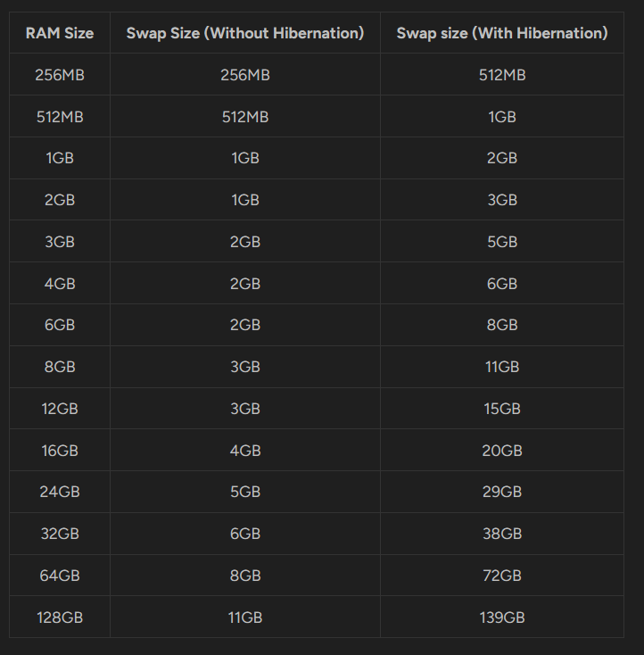Select the 15GB swap with hibernation cell
The width and height of the screenshot is (644, 655).
(x=502, y=409)
